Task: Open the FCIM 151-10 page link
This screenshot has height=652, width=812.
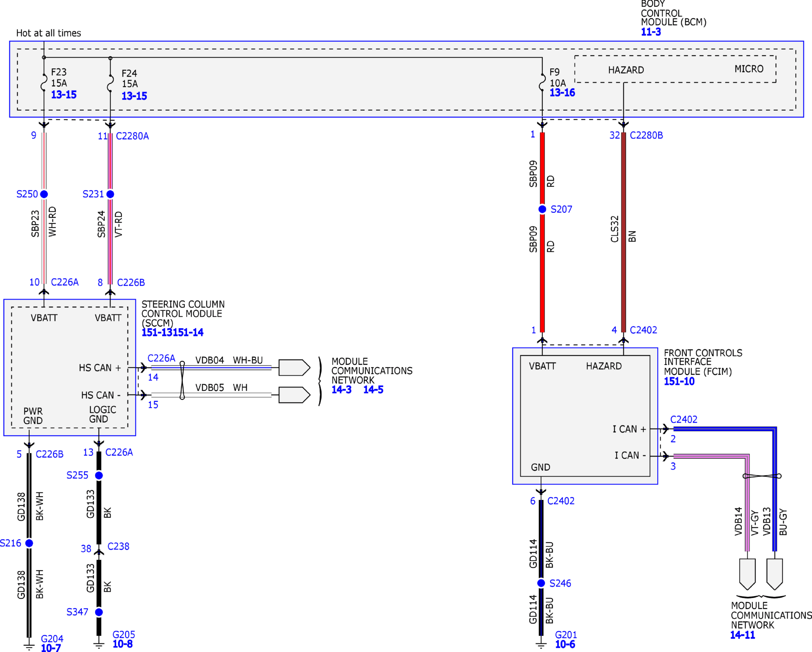Action: click(x=679, y=381)
